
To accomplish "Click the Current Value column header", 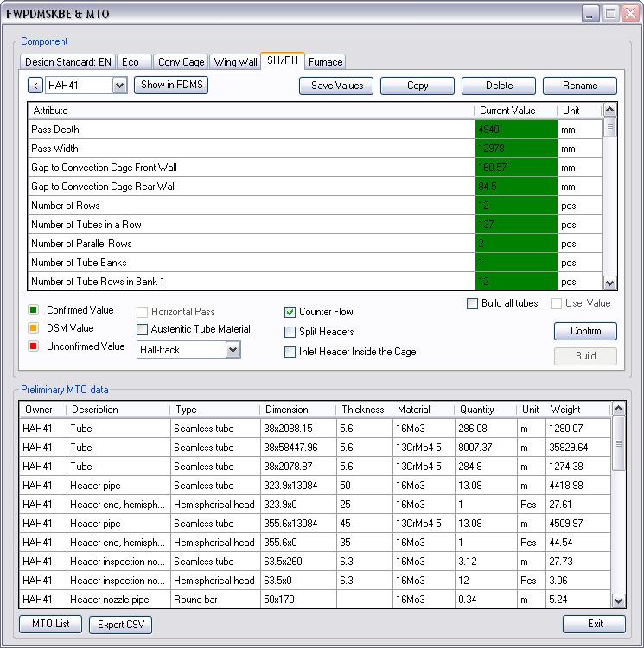I will pyautogui.click(x=515, y=111).
